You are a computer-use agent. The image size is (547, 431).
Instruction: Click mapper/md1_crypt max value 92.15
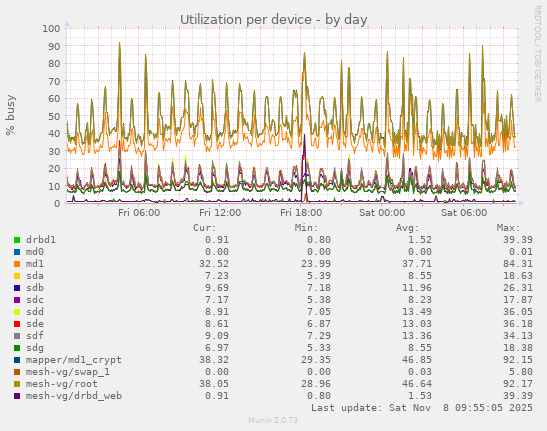[x=518, y=360]
